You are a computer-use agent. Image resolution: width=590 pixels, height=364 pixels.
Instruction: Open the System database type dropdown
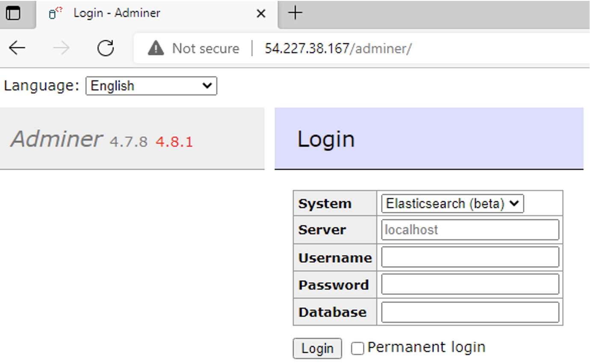coord(453,203)
